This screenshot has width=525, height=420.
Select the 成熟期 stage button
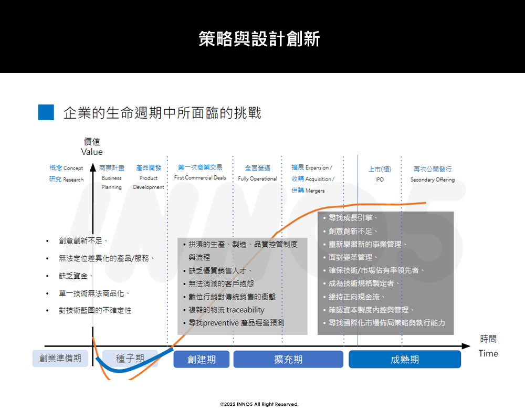[405, 360]
